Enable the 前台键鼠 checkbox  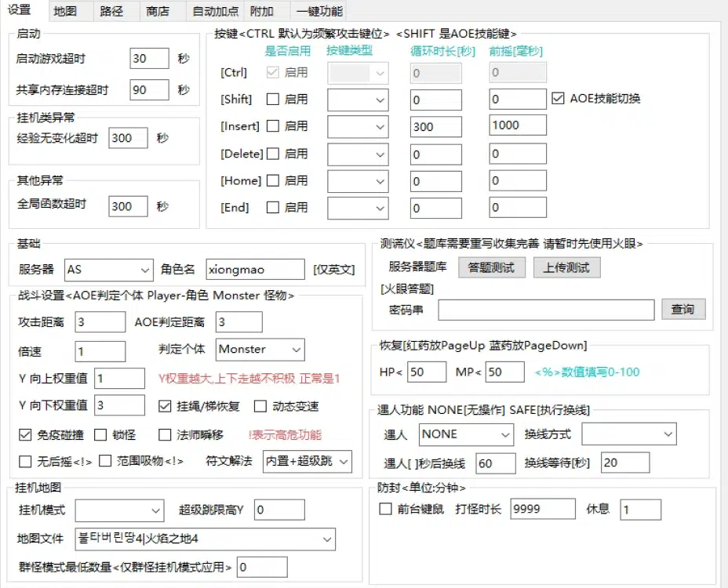click(x=385, y=509)
